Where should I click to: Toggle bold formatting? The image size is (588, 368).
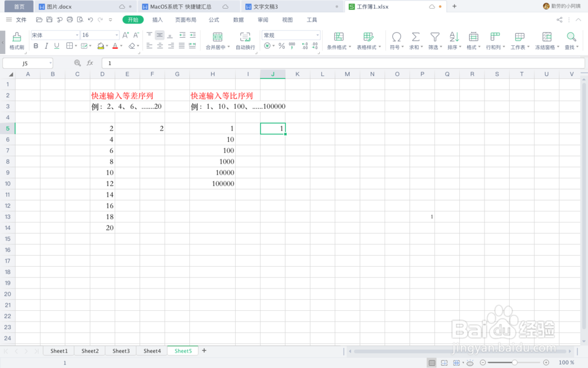pyautogui.click(x=36, y=46)
